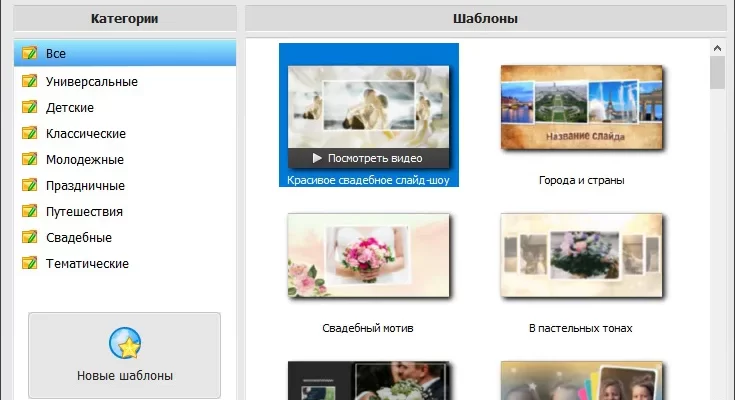Screen dimensions: 735x400
Task: Select the dark wedding couple template thumbnail
Action: point(368,380)
